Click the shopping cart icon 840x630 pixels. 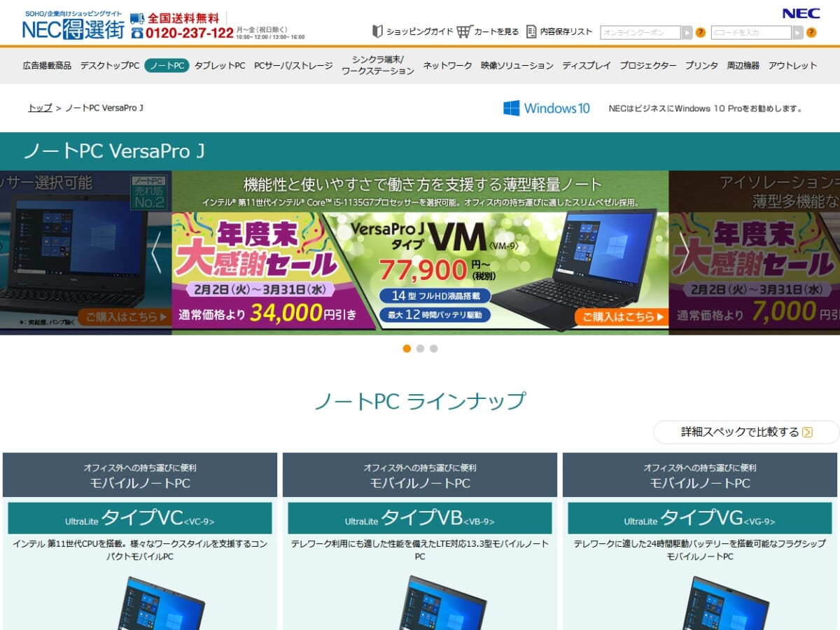point(464,31)
